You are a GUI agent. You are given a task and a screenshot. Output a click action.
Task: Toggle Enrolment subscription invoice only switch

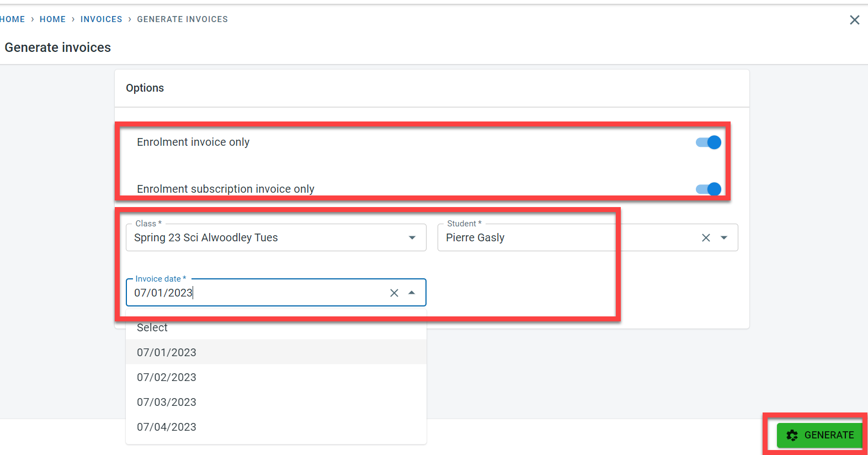coord(709,189)
